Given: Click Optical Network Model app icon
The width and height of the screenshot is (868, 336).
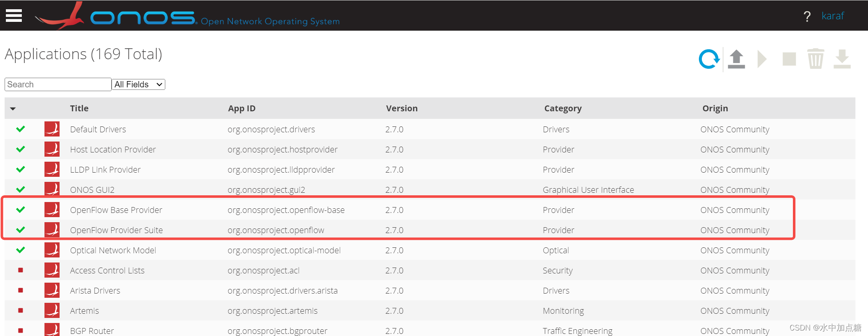Looking at the screenshot, I should point(52,250).
